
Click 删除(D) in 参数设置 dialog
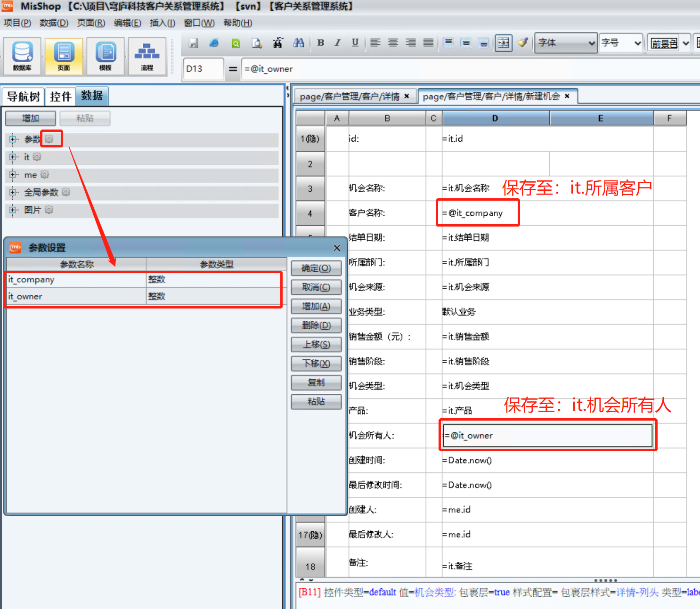[x=316, y=325]
